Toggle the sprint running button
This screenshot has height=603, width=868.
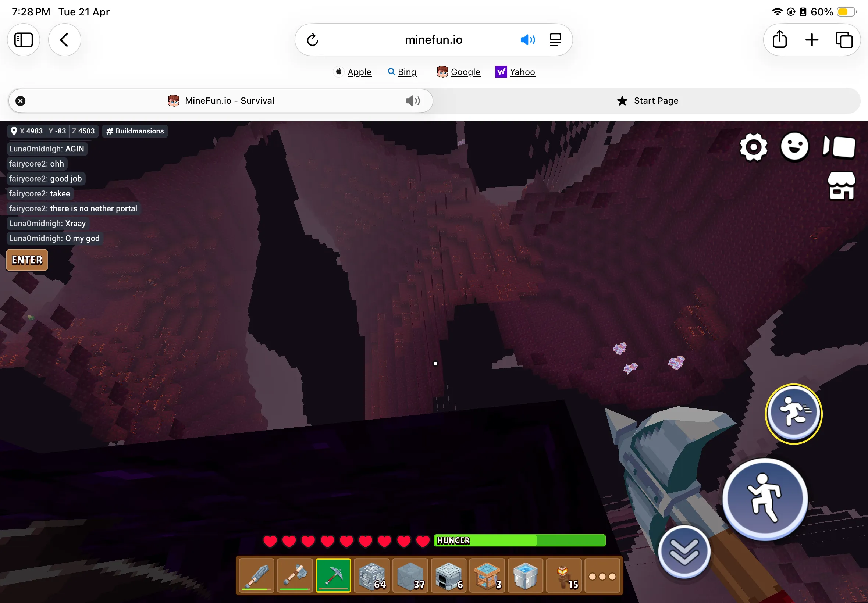click(794, 414)
